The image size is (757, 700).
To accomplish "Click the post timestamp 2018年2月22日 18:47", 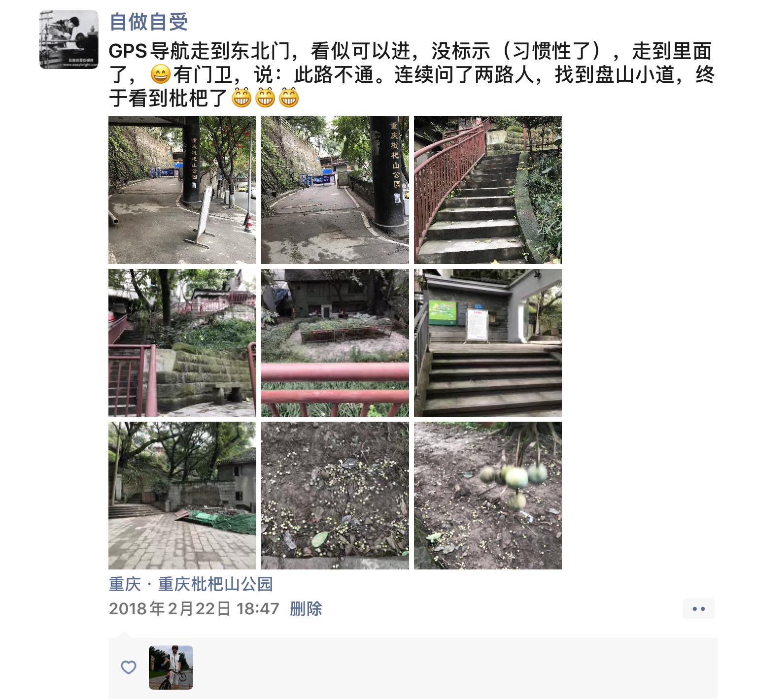I will point(194,608).
